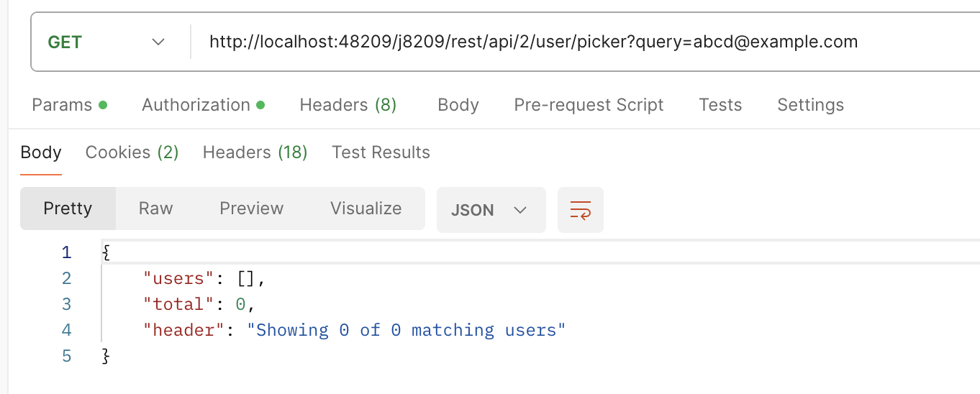This screenshot has width=980, height=394.
Task: Select the request Body tab
Action: (458, 105)
